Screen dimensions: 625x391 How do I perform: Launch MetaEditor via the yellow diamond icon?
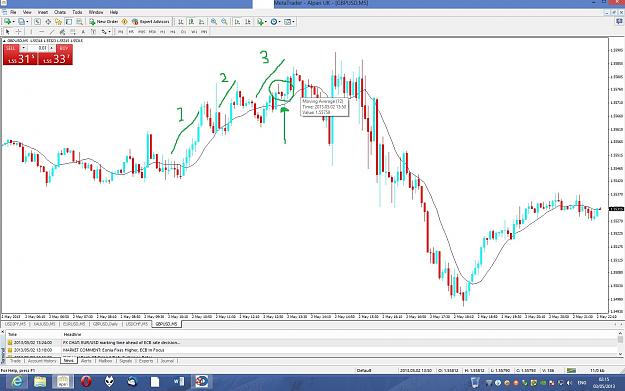[x=124, y=22]
